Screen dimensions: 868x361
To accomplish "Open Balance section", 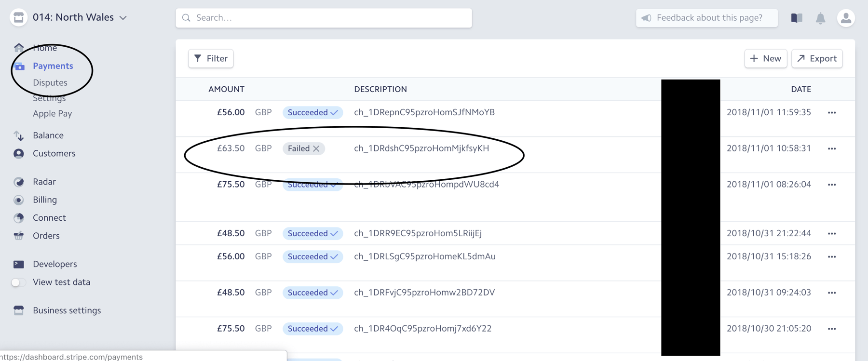I will 48,135.
